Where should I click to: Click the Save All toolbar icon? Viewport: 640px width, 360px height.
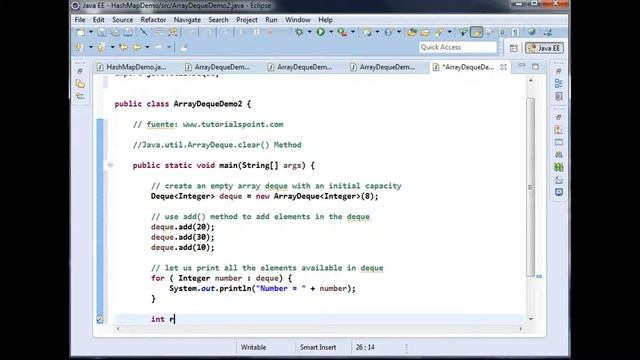(116, 32)
